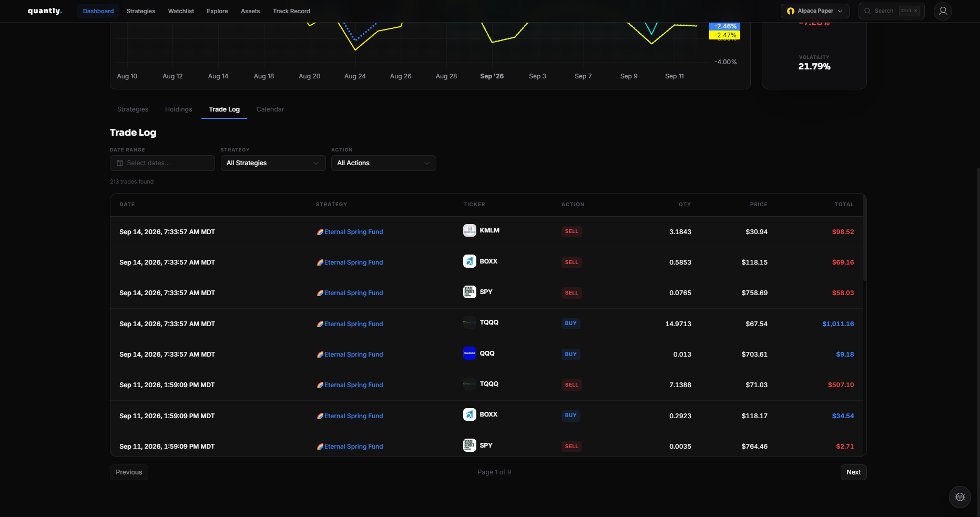Open the Track Record nav item
980x517 pixels.
(291, 11)
